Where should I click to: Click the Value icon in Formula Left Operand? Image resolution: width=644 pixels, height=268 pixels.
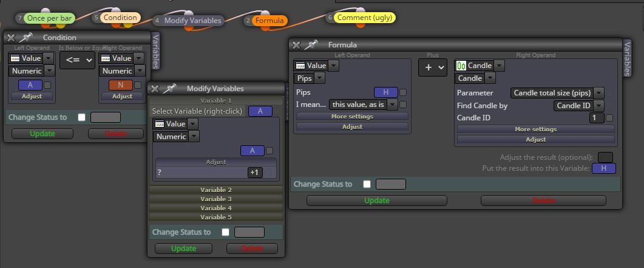300,66
